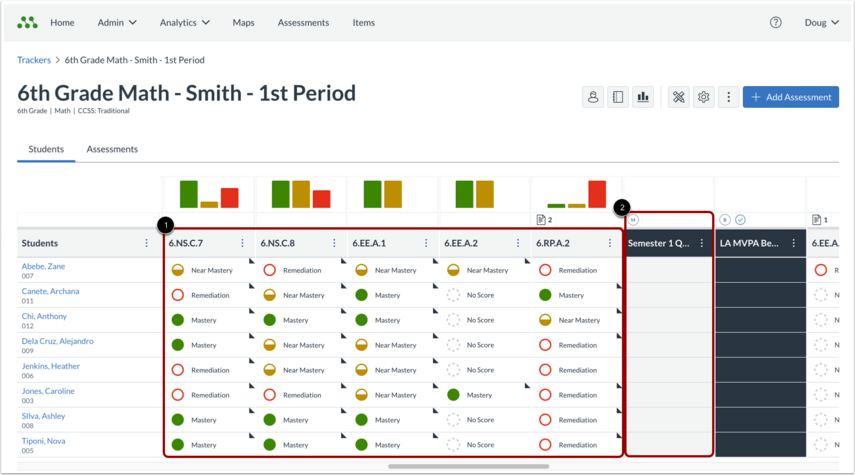Click Canete Archana 6.RP.A.2 Mastery circle
Viewport: 855px width, 475px height.
tap(545, 295)
